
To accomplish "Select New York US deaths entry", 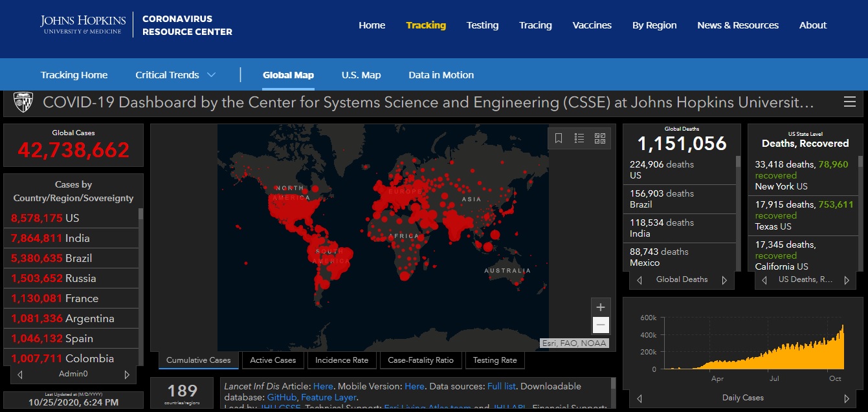I will (803, 175).
